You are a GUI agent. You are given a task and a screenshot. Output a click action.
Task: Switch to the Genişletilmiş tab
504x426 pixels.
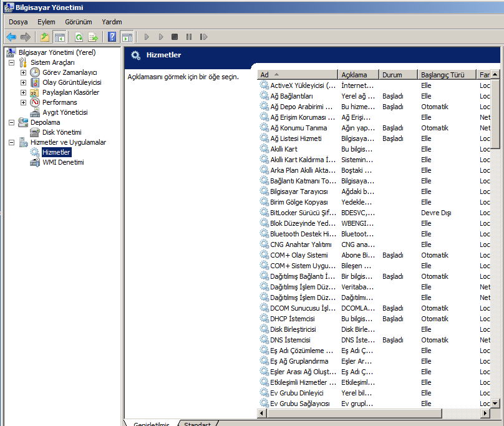pyautogui.click(x=152, y=424)
